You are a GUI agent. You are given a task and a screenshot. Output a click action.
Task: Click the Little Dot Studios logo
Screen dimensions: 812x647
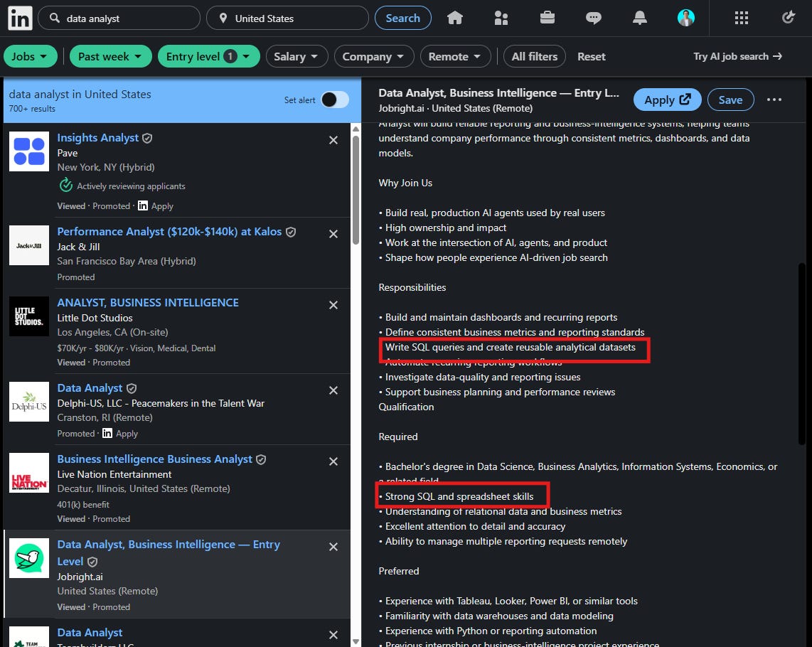pos(29,316)
